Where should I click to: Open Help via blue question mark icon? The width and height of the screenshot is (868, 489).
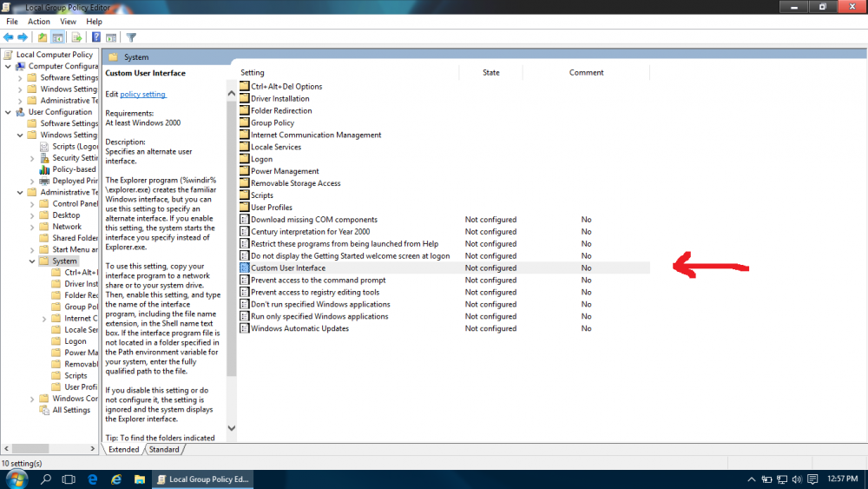(x=96, y=37)
